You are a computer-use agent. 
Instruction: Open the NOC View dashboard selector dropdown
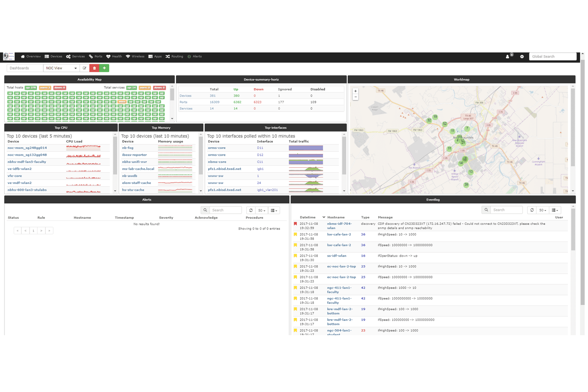tap(61, 68)
